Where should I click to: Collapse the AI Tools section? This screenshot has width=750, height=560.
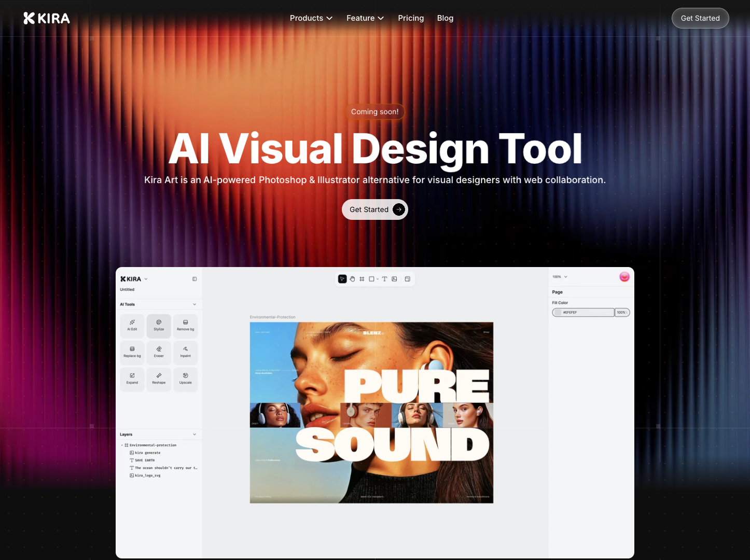coord(195,304)
